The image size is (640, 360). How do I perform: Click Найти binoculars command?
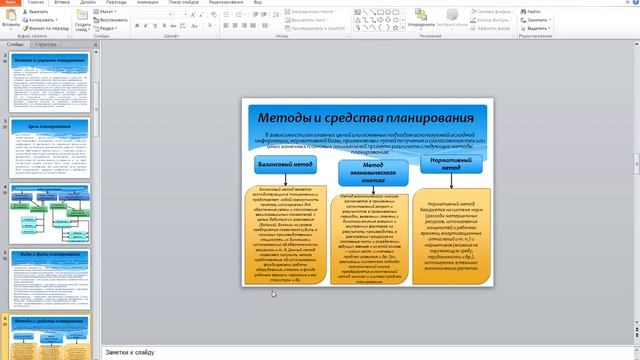pos(531,12)
